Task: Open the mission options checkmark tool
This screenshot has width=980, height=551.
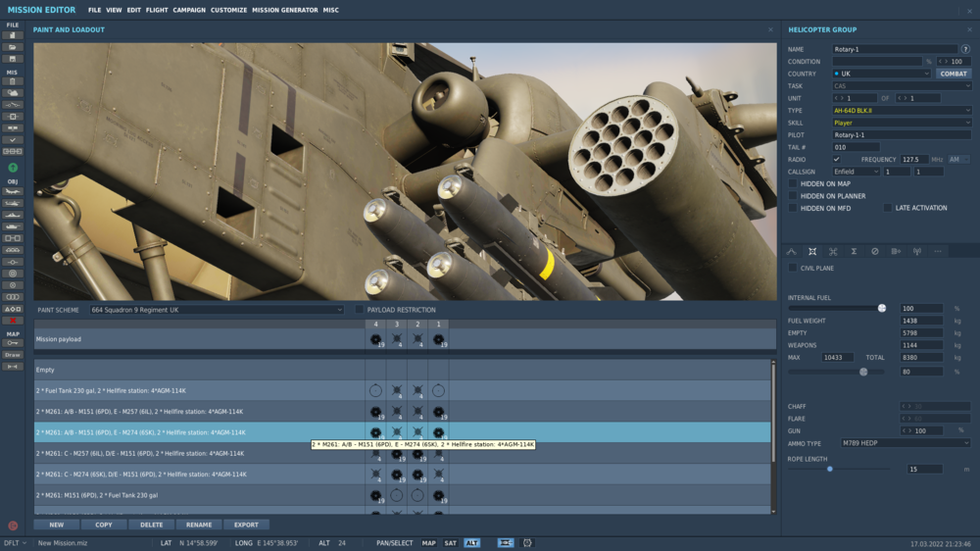Action: tap(12, 139)
